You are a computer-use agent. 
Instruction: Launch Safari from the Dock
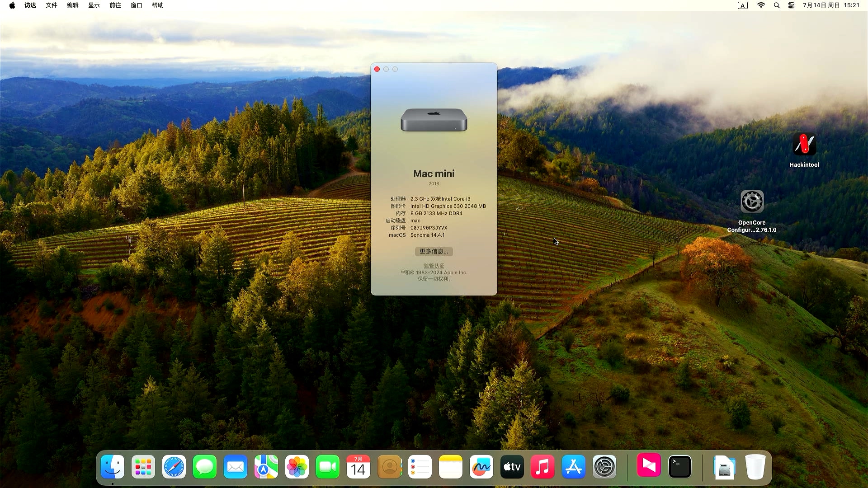(x=174, y=467)
